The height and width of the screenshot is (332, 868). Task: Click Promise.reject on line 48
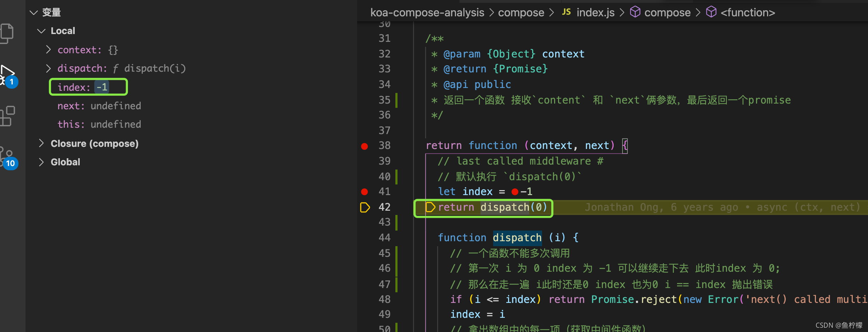634,299
